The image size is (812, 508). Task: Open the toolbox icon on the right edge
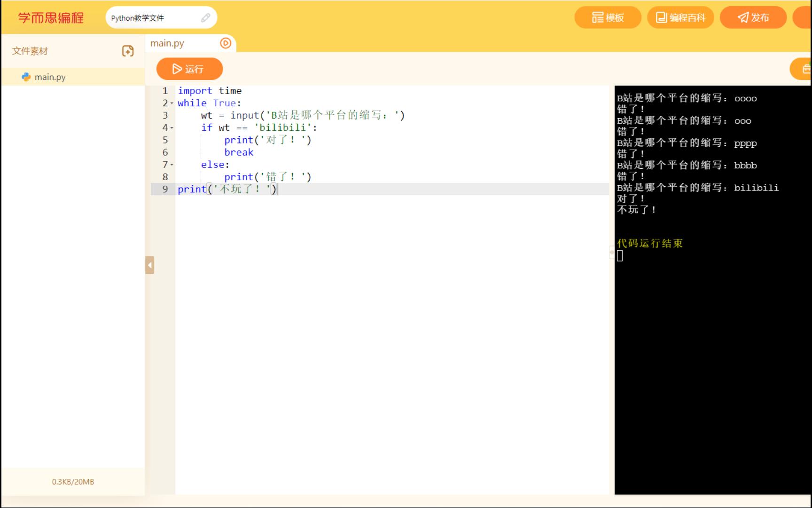[806, 69]
